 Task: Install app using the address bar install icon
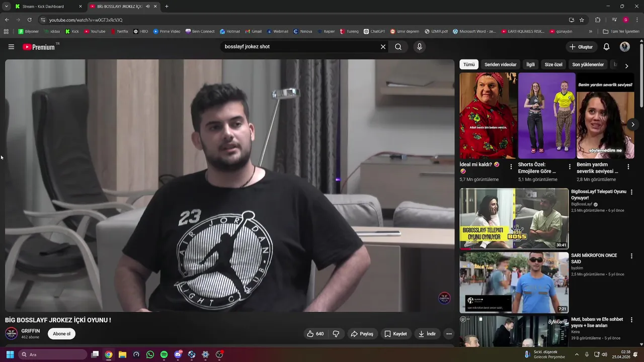click(571, 20)
